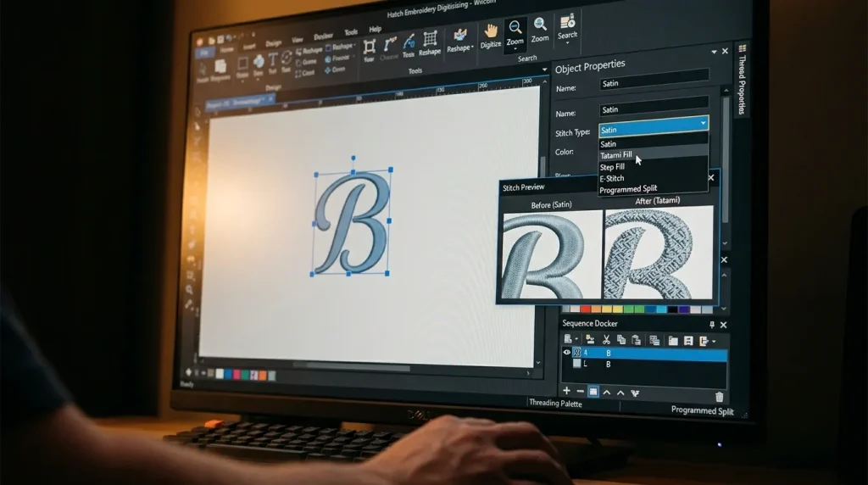
Task: Click the embroidered letter B on canvas
Action: coord(352,222)
